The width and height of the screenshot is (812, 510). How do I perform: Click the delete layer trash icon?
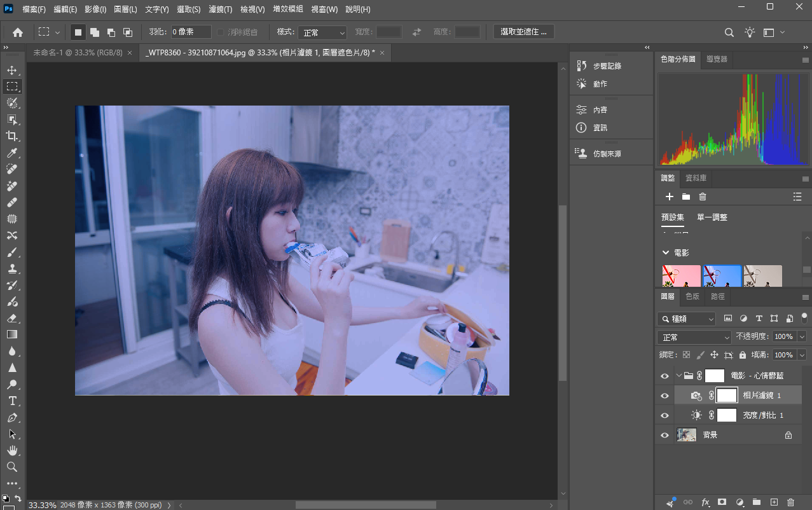(x=791, y=502)
